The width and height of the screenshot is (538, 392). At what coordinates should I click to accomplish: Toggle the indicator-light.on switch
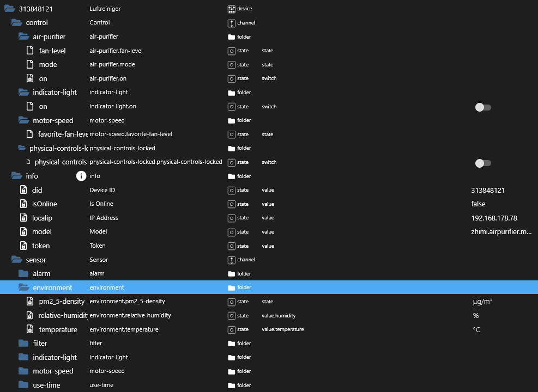pyautogui.click(x=483, y=107)
